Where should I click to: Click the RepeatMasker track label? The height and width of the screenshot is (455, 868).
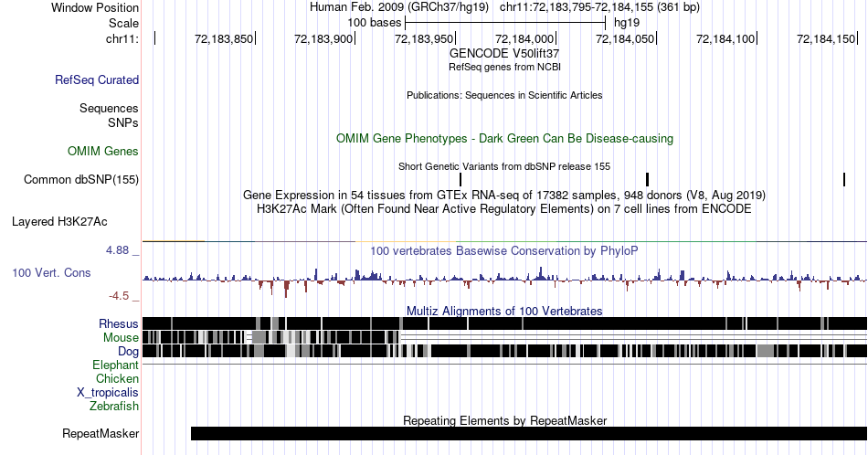[x=101, y=433]
